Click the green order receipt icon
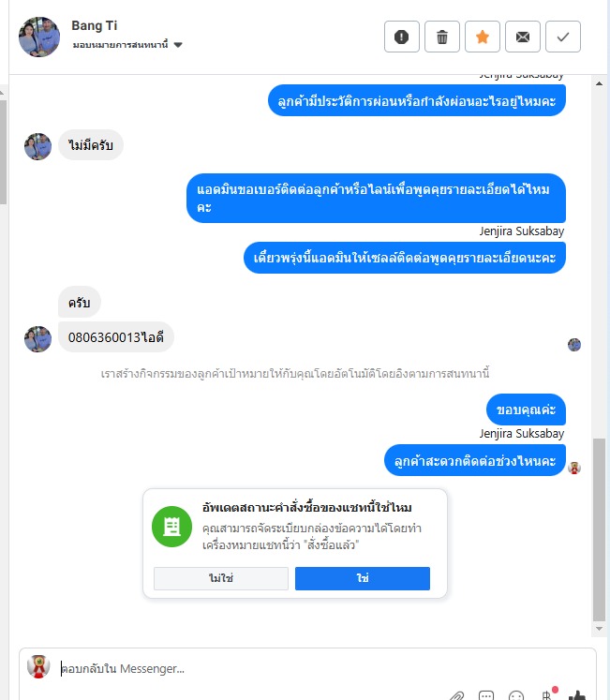Image resolution: width=610 pixels, height=700 pixels. (171, 527)
